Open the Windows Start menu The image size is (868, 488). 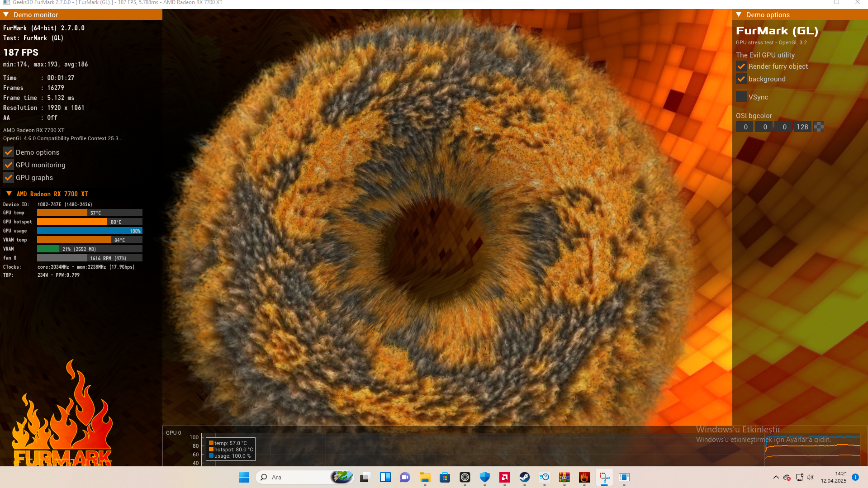tap(244, 477)
